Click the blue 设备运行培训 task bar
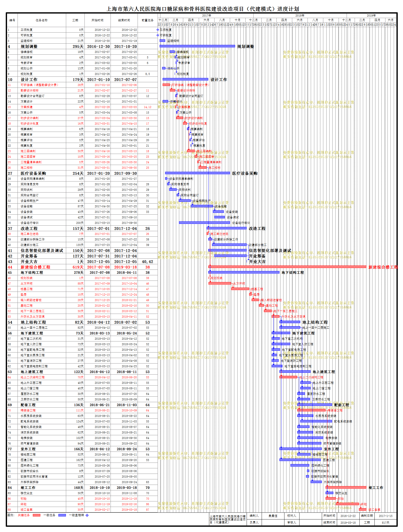 pyautogui.click(x=205, y=223)
